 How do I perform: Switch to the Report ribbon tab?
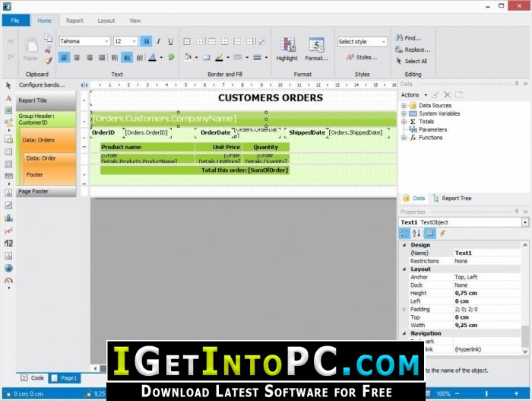pyautogui.click(x=74, y=21)
